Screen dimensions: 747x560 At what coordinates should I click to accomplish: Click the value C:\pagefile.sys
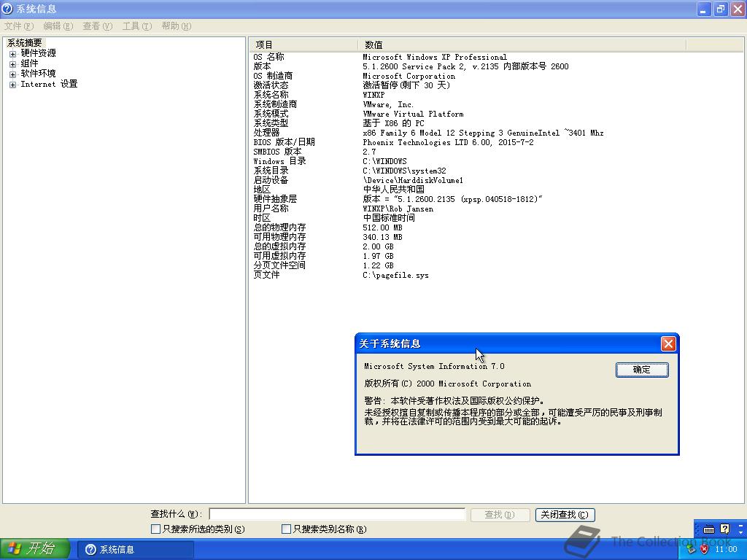[395, 275]
